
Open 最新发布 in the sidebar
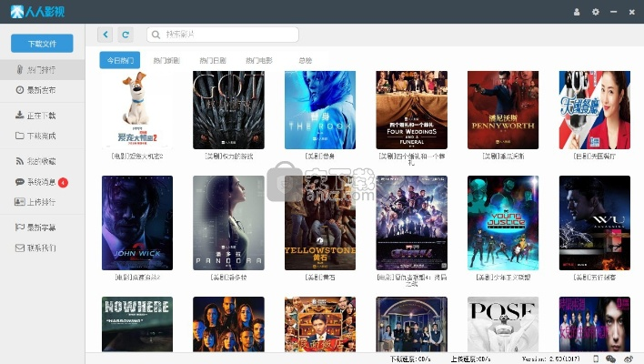(42, 90)
